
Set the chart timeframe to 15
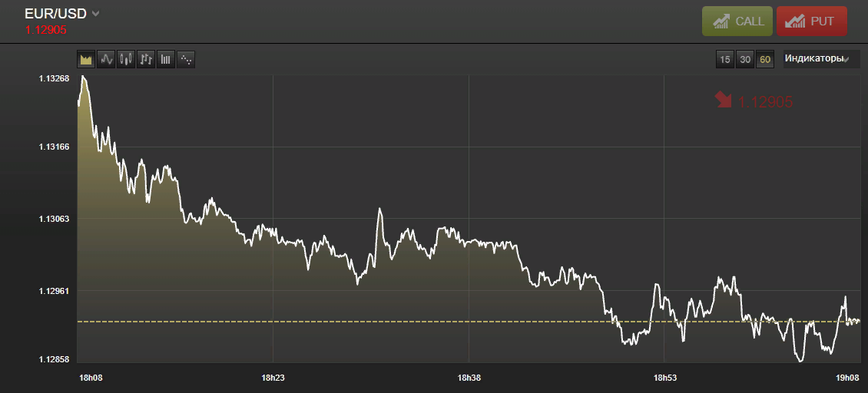(724, 59)
